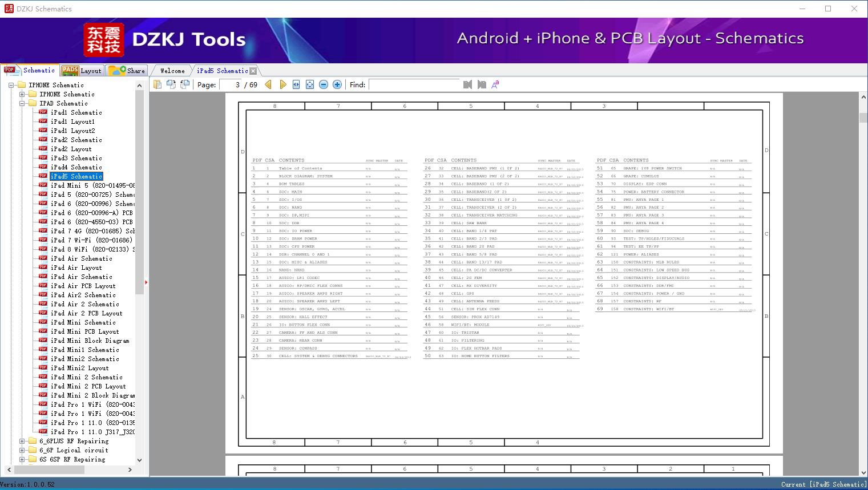This screenshot has height=490, width=868.
Task: Close the iPad5 Schematic tab
Action: click(x=253, y=71)
